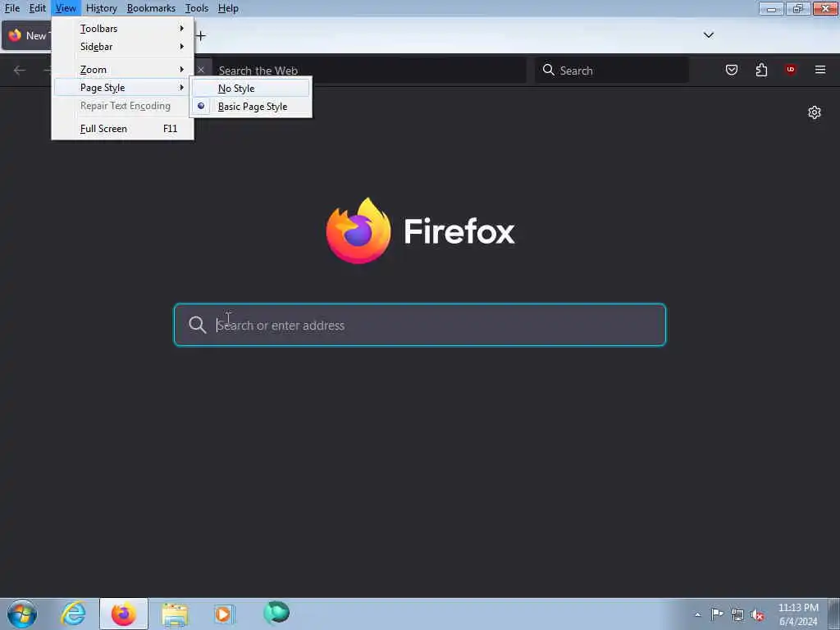Minimize the Firefox window
Image resolution: width=840 pixels, height=630 pixels.
point(771,8)
